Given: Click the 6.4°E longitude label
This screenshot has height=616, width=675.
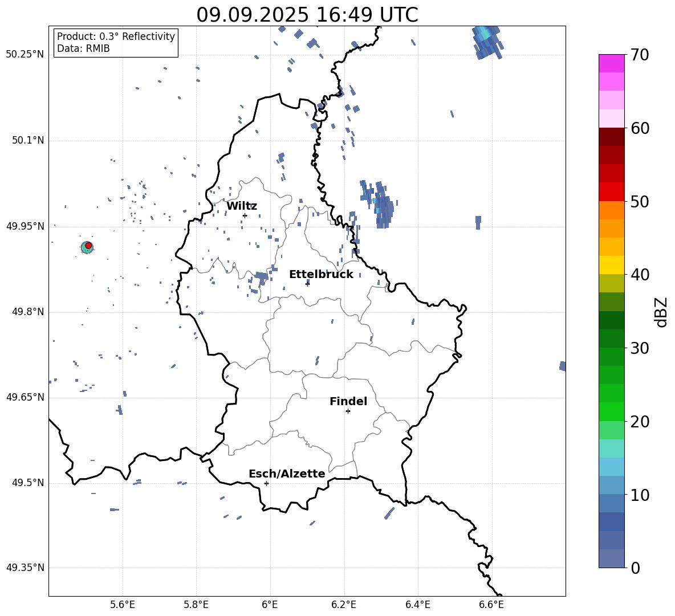Looking at the screenshot, I should 417,605.
